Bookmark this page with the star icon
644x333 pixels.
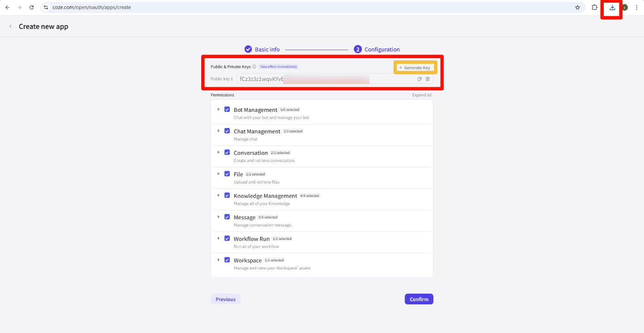point(577,7)
